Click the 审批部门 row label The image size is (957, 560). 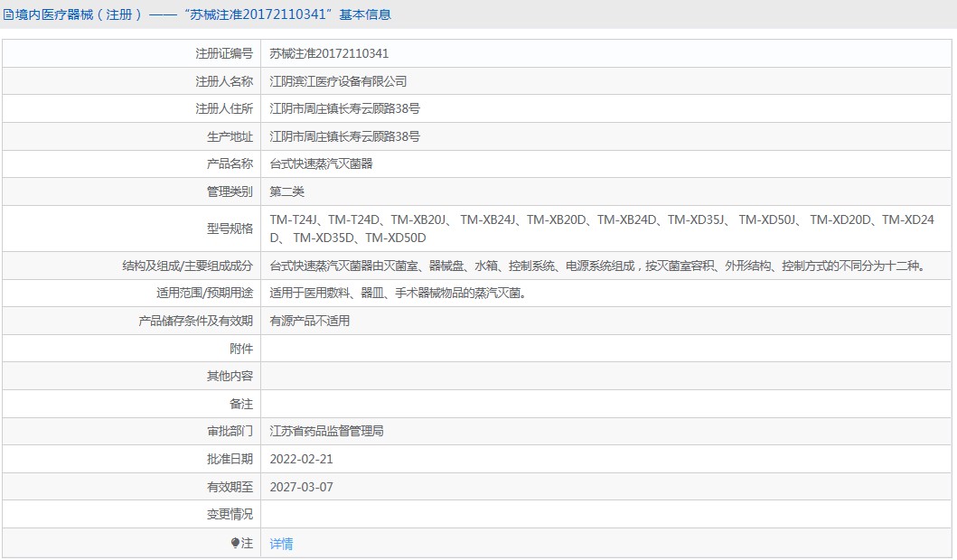point(230,431)
